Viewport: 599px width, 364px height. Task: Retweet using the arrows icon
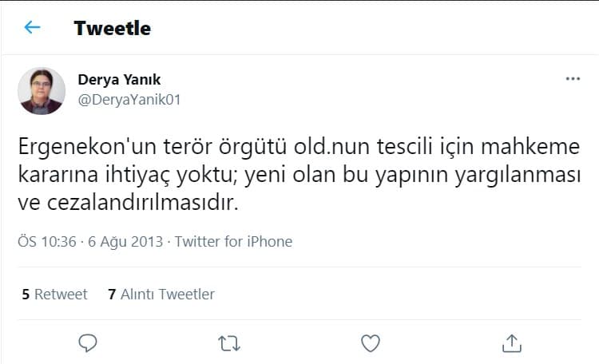click(x=228, y=342)
